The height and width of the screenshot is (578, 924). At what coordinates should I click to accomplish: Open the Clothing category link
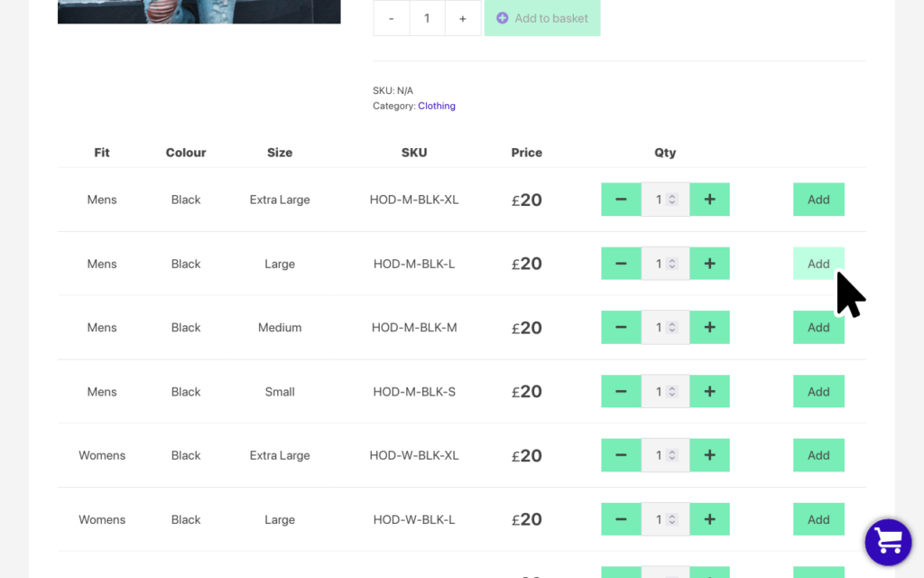437,107
